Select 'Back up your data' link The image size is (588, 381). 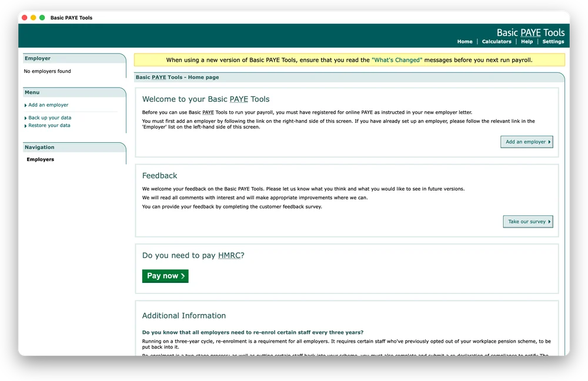tap(50, 118)
